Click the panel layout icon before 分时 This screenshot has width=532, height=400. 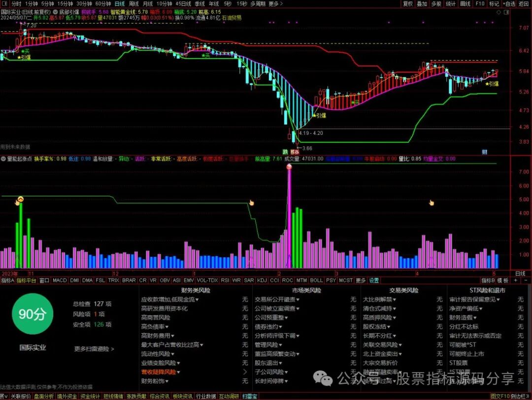coord(5,4)
